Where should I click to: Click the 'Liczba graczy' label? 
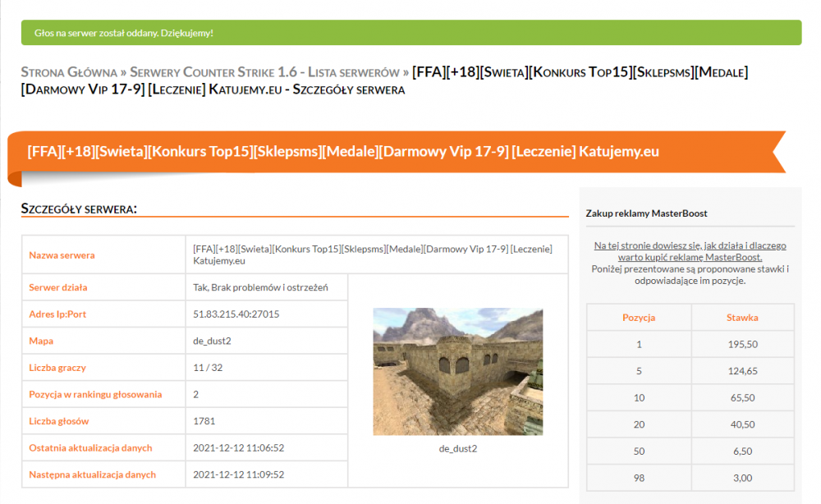click(x=57, y=368)
